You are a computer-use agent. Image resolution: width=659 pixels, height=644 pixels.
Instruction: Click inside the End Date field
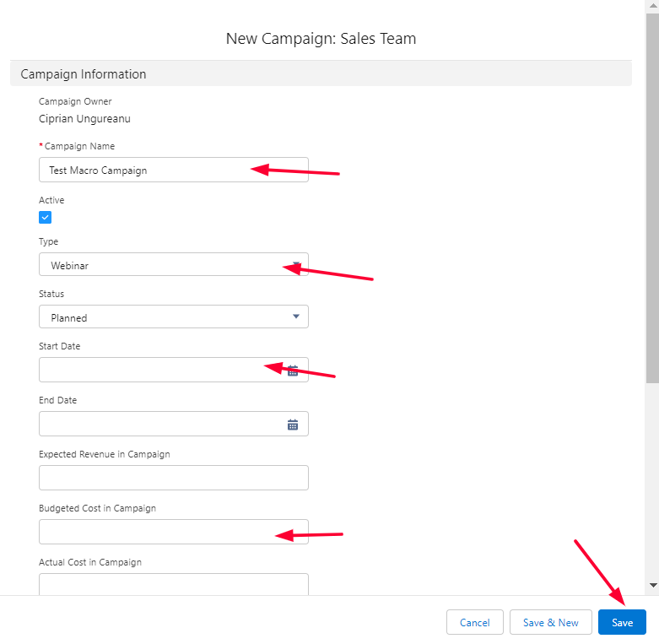coord(160,425)
